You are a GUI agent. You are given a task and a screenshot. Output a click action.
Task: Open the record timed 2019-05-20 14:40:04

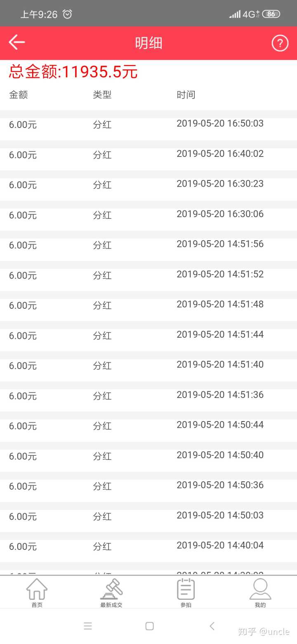148,546
